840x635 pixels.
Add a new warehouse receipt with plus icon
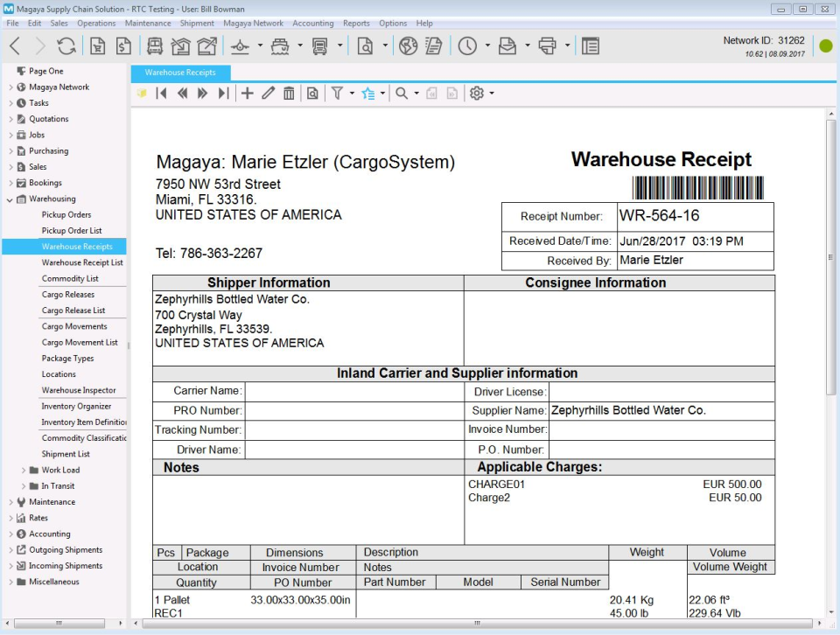pyautogui.click(x=247, y=94)
